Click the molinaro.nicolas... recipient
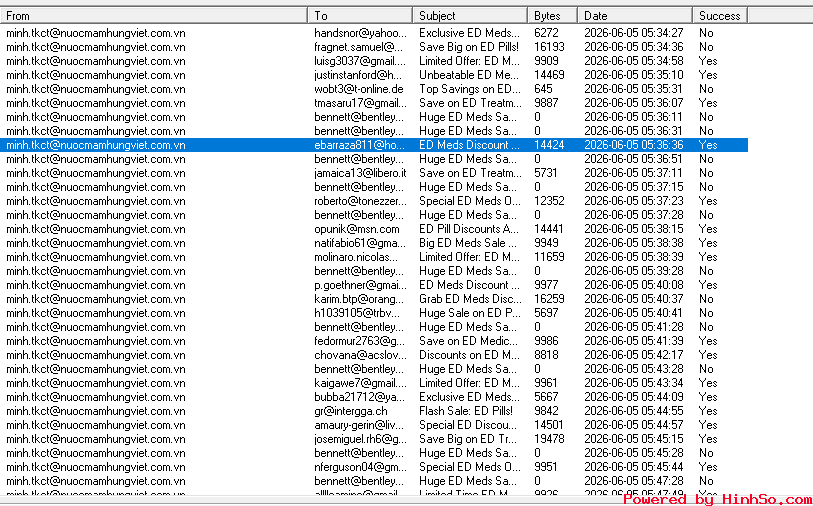 click(x=356, y=257)
